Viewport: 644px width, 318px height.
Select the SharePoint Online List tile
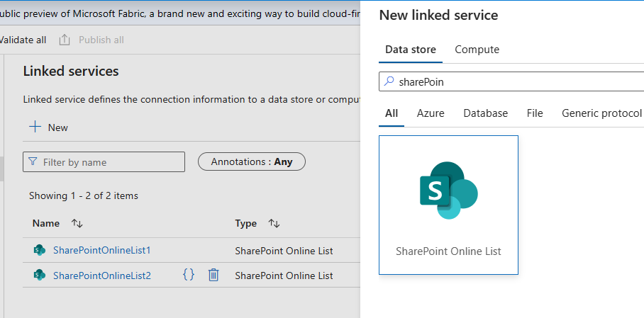(448, 205)
